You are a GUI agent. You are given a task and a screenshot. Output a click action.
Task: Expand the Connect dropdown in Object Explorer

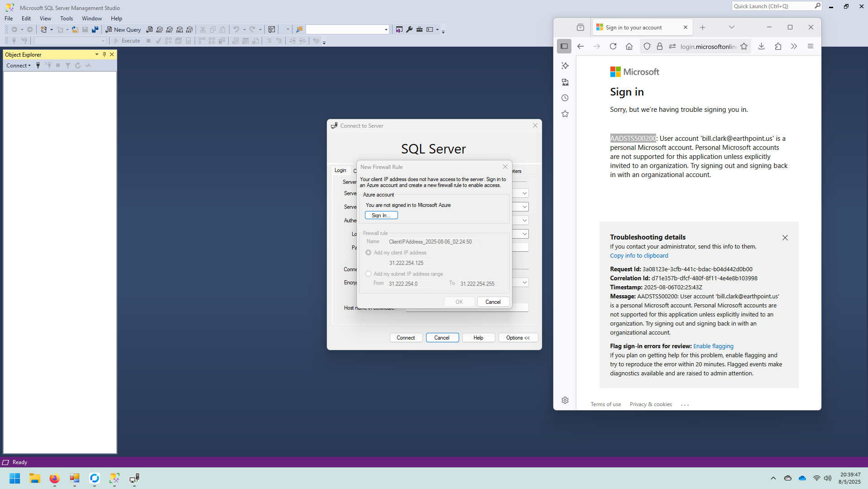pyautogui.click(x=19, y=66)
